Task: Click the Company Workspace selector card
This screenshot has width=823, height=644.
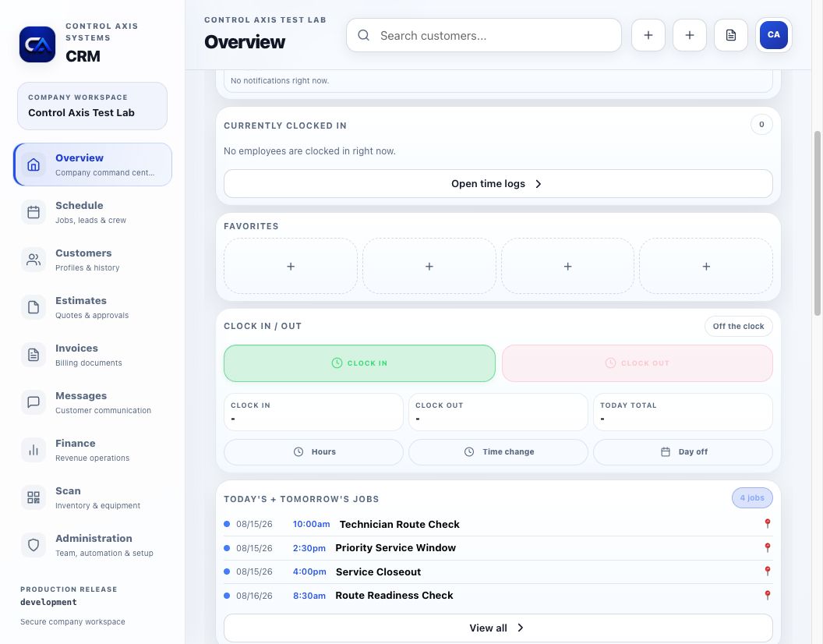Action: point(93,105)
